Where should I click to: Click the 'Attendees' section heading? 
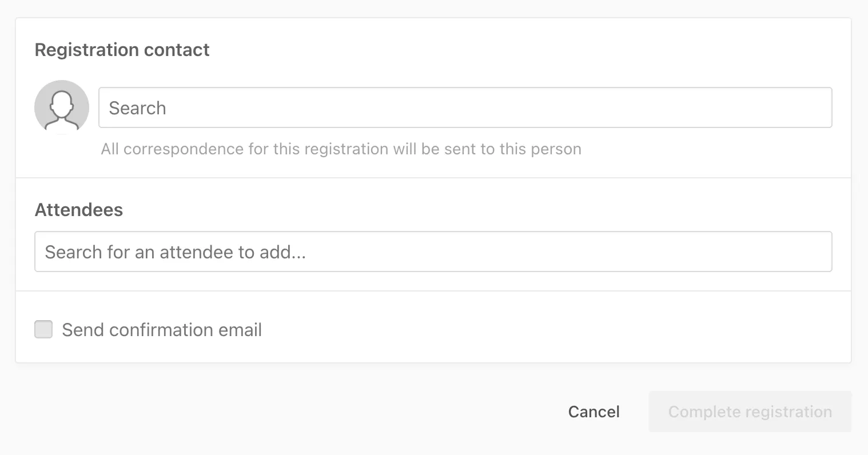tap(79, 210)
